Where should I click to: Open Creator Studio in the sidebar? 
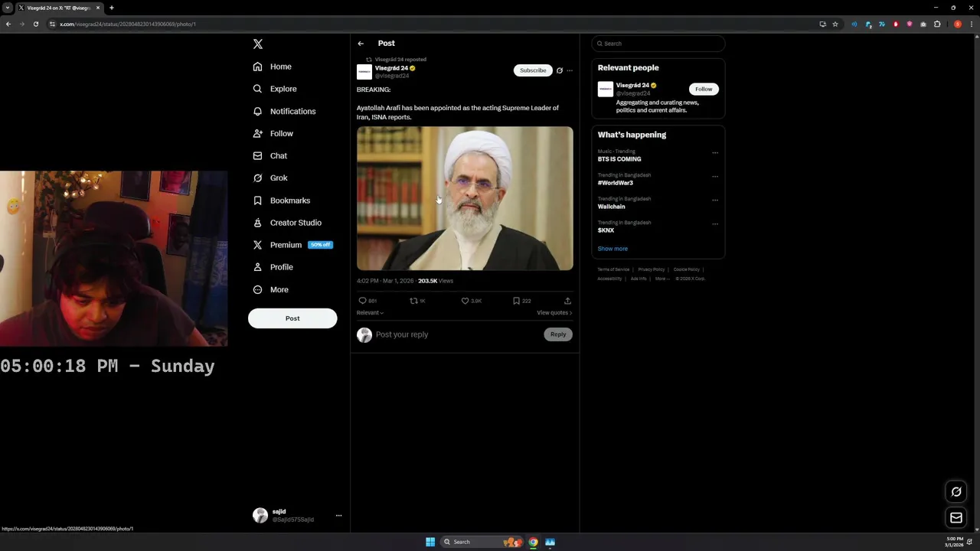[287, 223]
